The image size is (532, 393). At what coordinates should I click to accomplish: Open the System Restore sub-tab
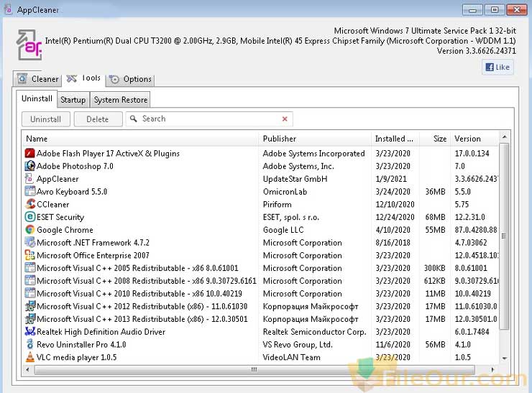tap(121, 100)
